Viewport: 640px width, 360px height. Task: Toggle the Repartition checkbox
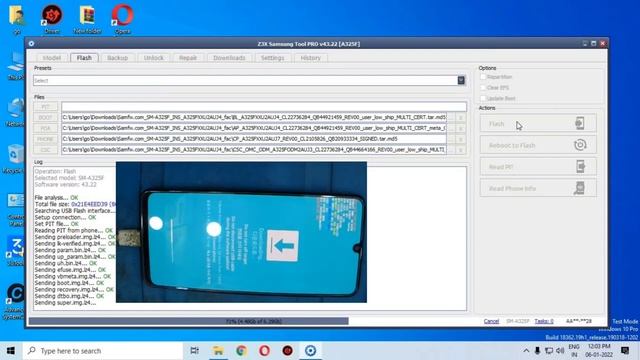(x=483, y=77)
